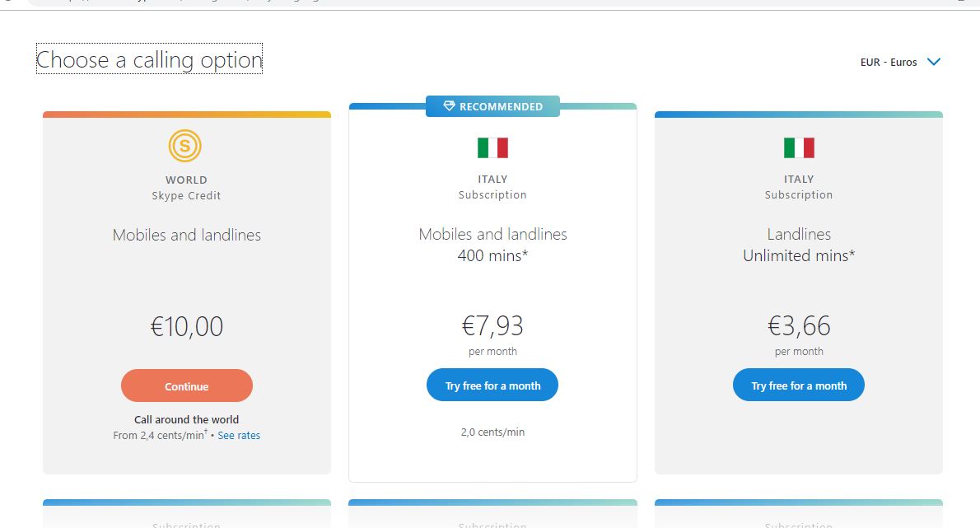
Task: Click the Recommended badge label
Action: [x=501, y=106]
